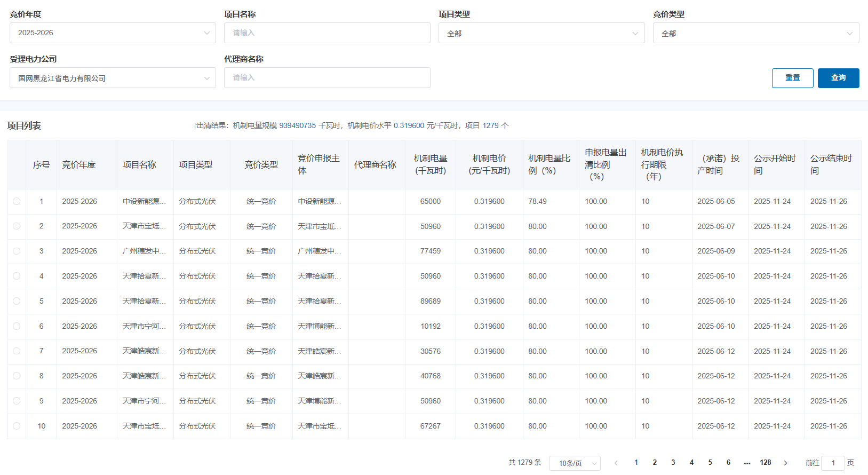868x475 pixels.
Task: Click the 重置 reset button
Action: pos(792,78)
